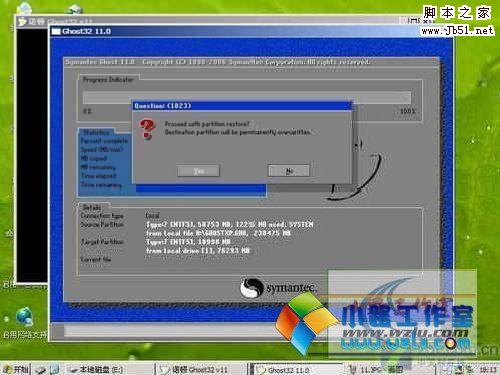The width and height of the screenshot is (500, 375).
Task: Click the Question (1823) dialog title bar
Action: (242, 106)
